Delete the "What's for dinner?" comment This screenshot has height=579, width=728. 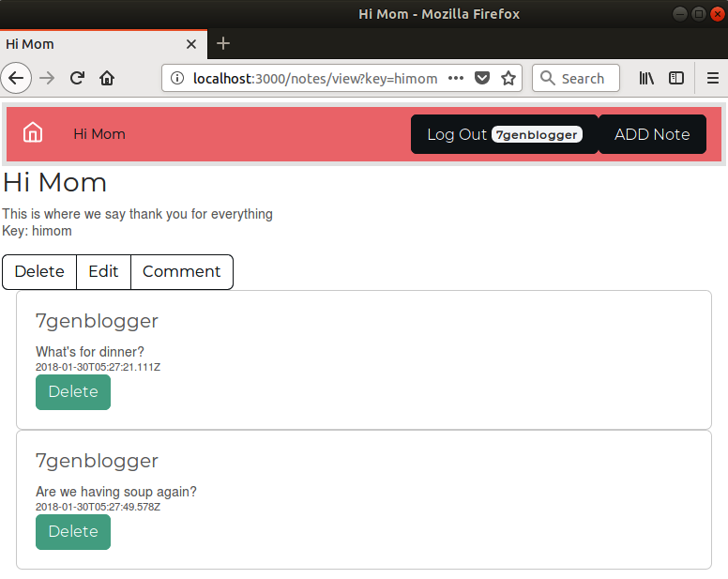click(73, 391)
